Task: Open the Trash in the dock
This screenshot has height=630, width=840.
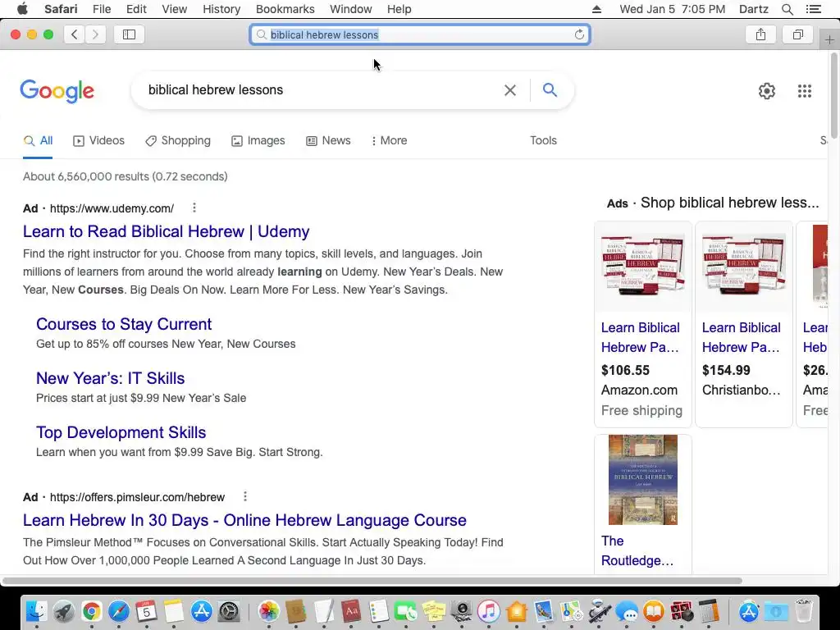Action: tap(803, 611)
